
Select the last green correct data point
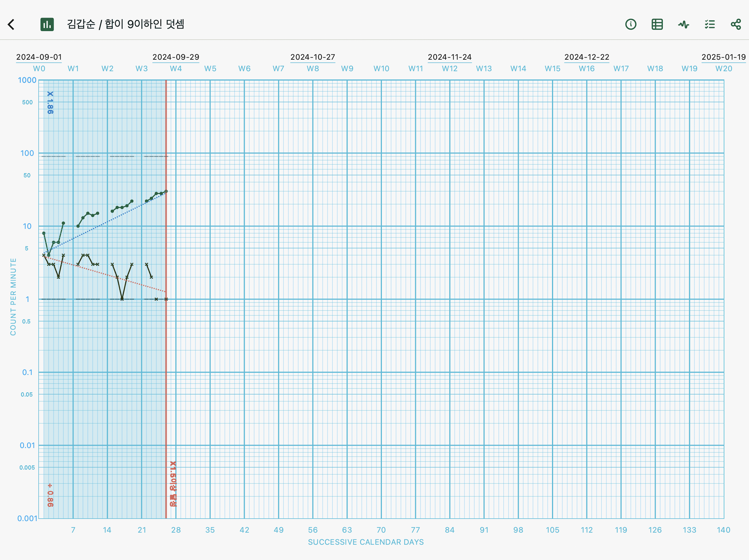coord(166,192)
